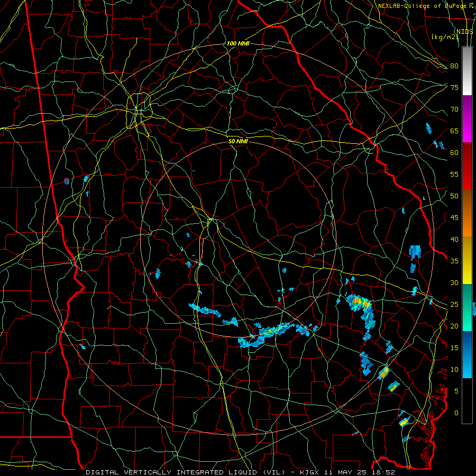Click the 75 value on the VIL scale
This screenshot has height=476, width=476.
coord(454,87)
